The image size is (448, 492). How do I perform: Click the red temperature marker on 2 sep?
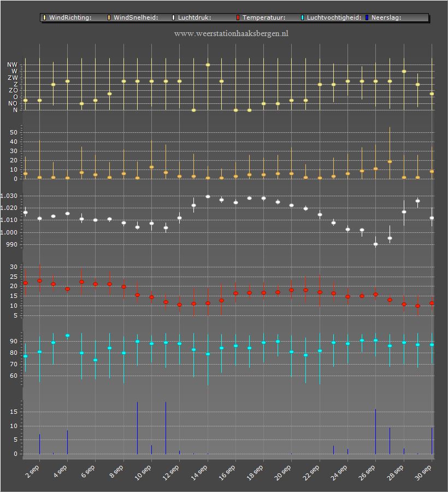39,281
